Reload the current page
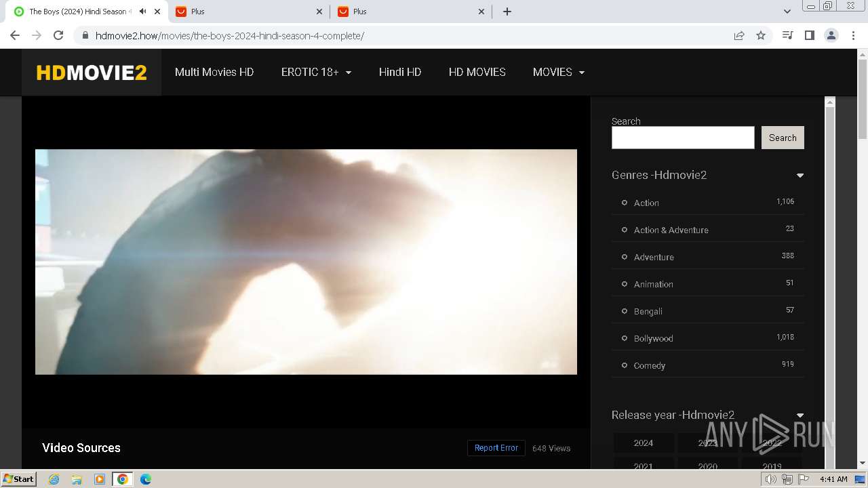Image resolution: width=868 pixels, height=488 pixels. click(x=58, y=36)
